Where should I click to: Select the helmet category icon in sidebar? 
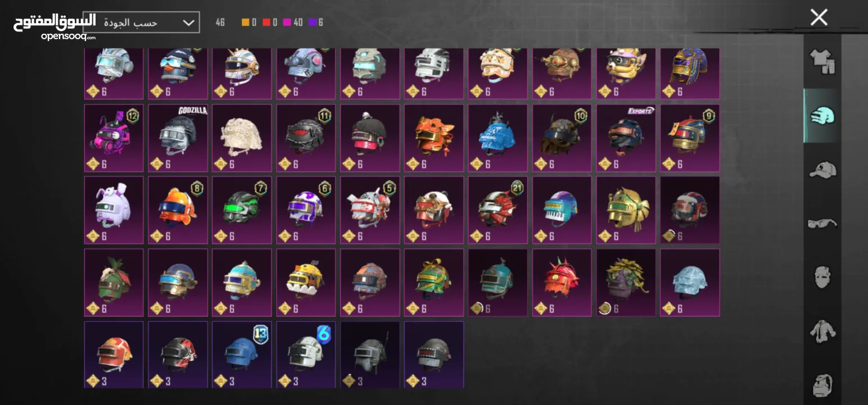pyautogui.click(x=822, y=116)
